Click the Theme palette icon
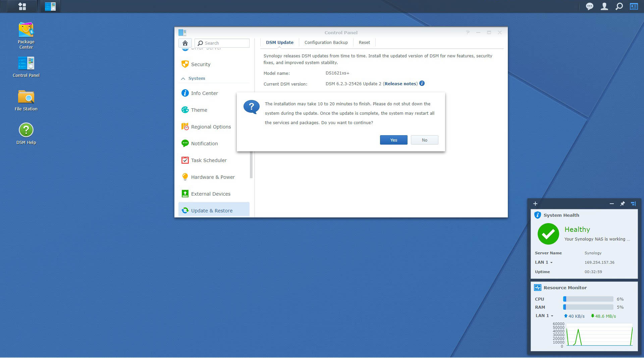The width and height of the screenshot is (644, 358). pos(185,110)
